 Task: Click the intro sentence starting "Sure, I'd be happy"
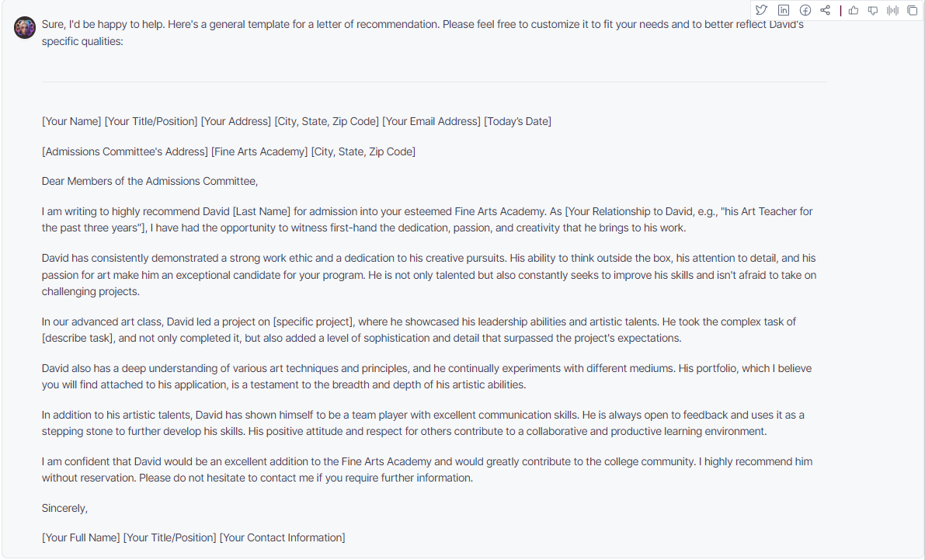423,33
